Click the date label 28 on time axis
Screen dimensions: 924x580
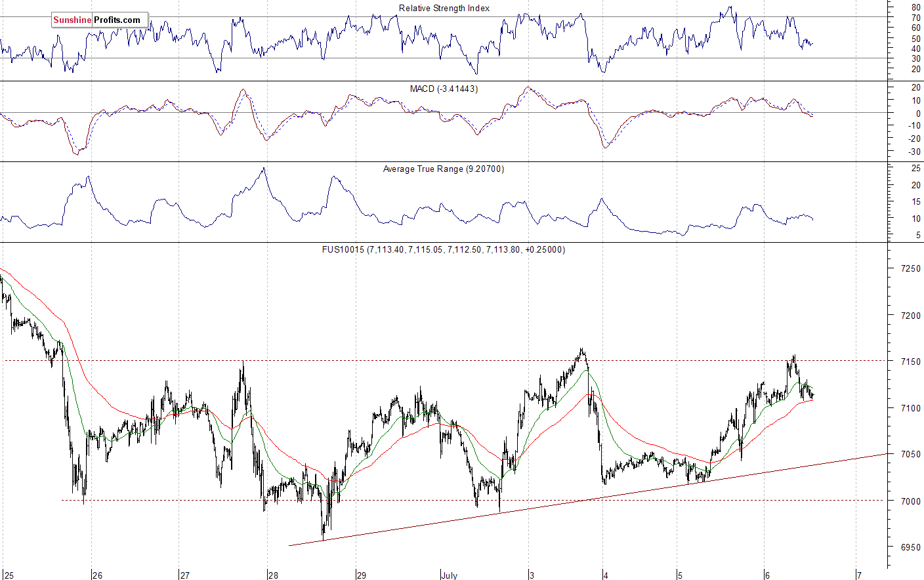(273, 575)
